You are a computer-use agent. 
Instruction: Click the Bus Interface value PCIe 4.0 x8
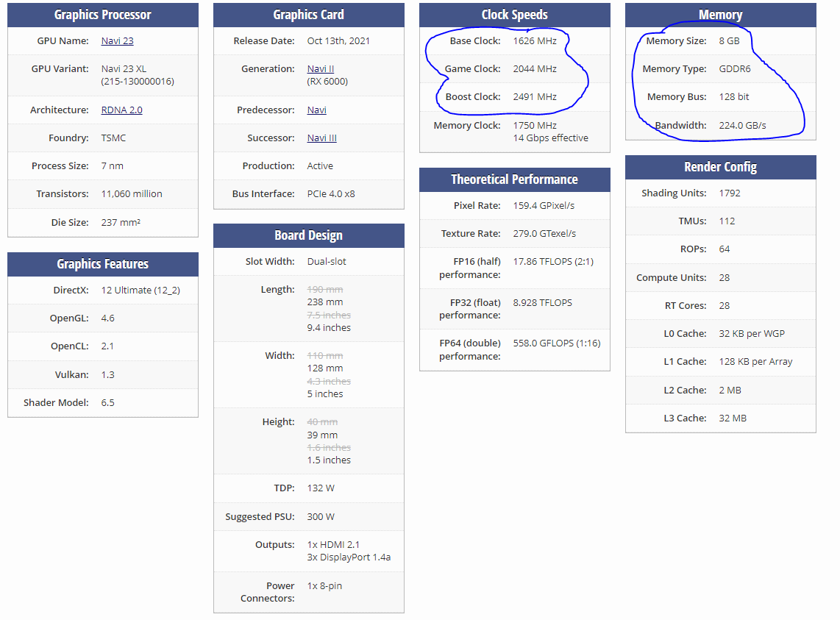click(x=330, y=193)
